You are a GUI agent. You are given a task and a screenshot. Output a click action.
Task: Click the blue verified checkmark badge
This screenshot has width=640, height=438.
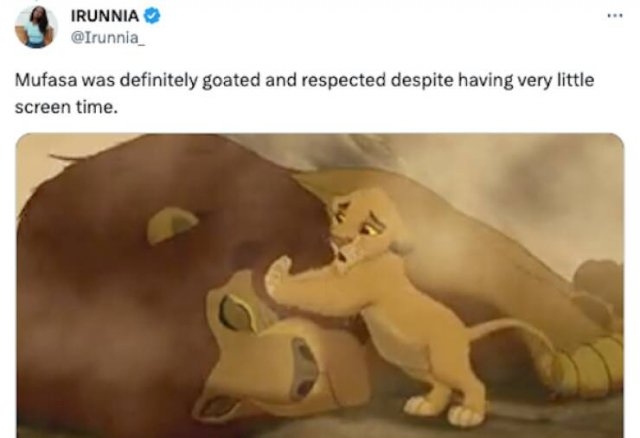(152, 16)
